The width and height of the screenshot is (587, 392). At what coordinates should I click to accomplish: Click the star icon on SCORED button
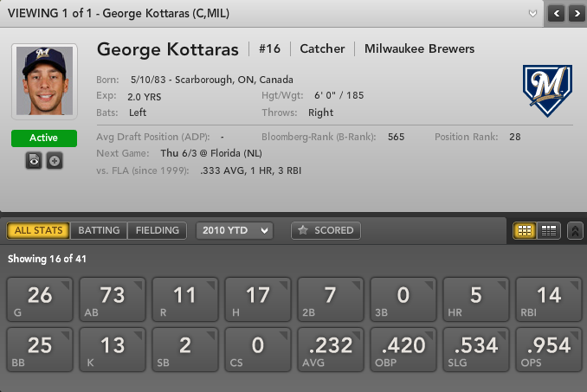(303, 231)
